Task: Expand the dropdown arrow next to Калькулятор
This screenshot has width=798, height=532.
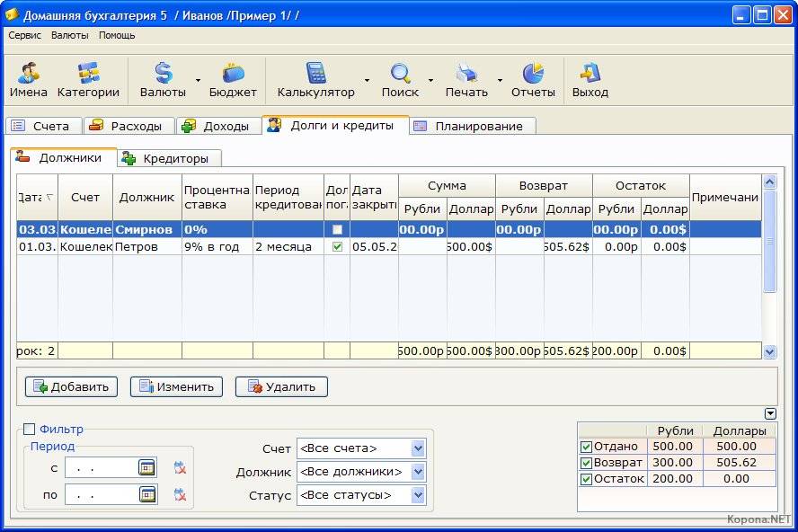Action: (367, 81)
